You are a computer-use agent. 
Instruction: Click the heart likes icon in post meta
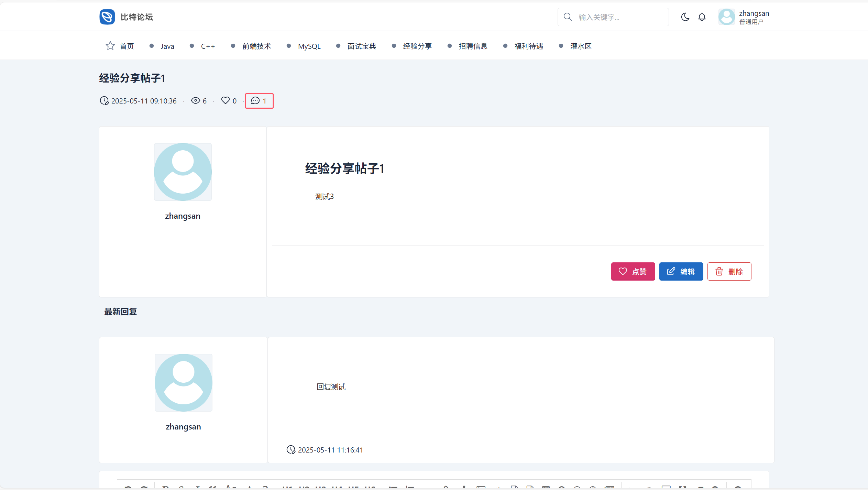pyautogui.click(x=225, y=100)
